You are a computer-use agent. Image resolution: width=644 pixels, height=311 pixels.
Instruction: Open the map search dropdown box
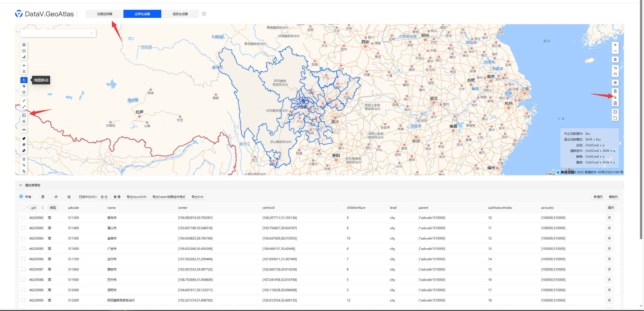58,33
